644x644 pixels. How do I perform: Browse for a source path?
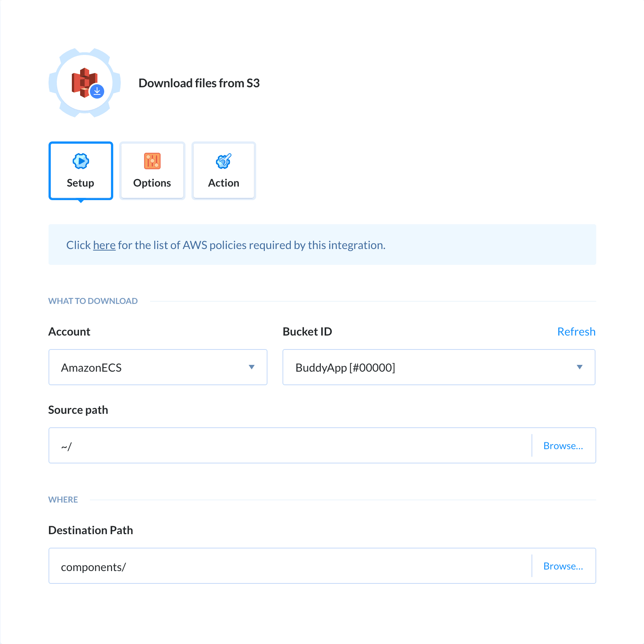(x=563, y=445)
